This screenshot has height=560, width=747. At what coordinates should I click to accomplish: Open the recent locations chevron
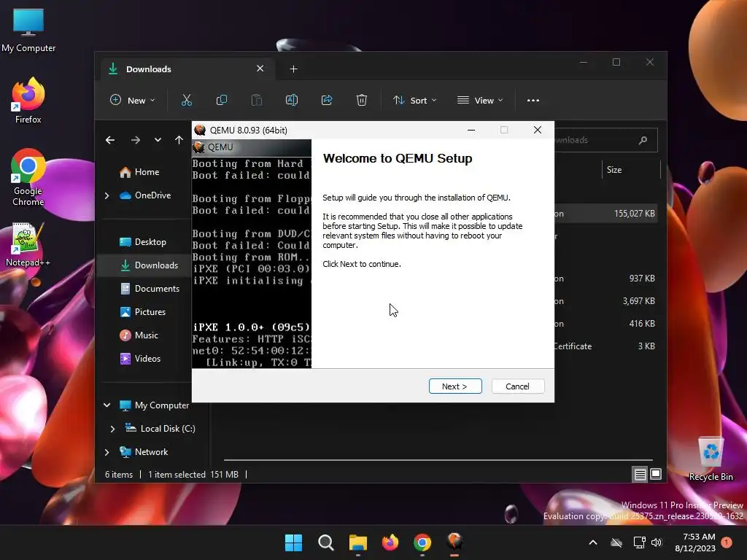click(x=158, y=140)
